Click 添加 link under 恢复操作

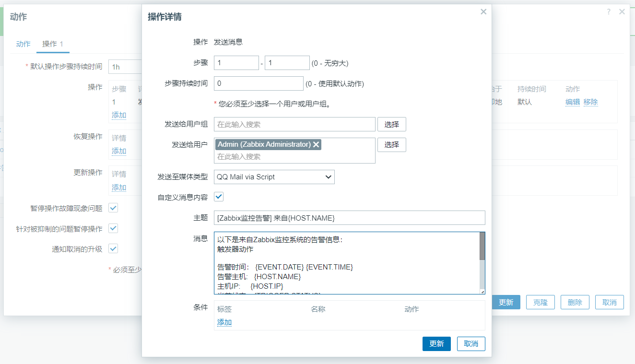click(119, 151)
